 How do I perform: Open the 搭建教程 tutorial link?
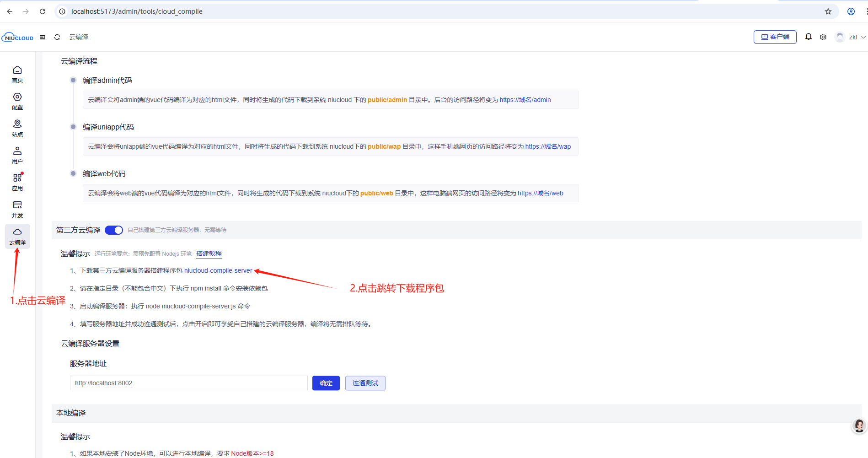pyautogui.click(x=209, y=253)
